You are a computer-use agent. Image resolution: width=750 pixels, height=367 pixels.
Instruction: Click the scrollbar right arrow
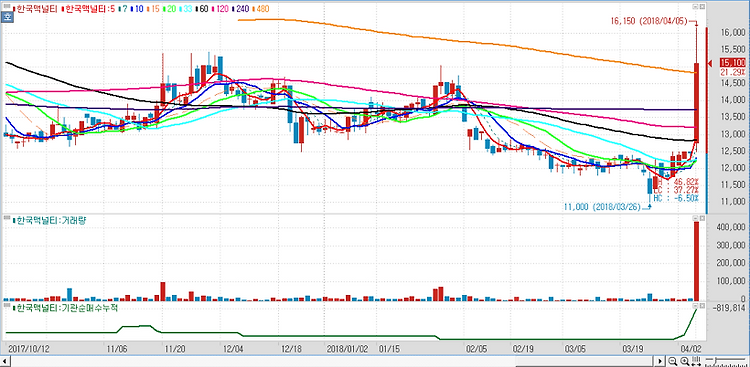660,361
